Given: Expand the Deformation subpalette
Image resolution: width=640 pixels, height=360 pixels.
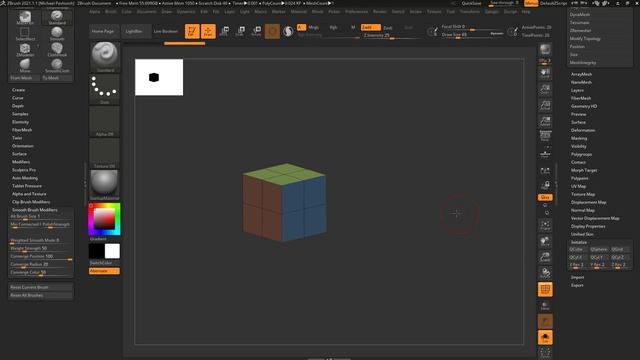Looking at the screenshot, I should tap(583, 130).
